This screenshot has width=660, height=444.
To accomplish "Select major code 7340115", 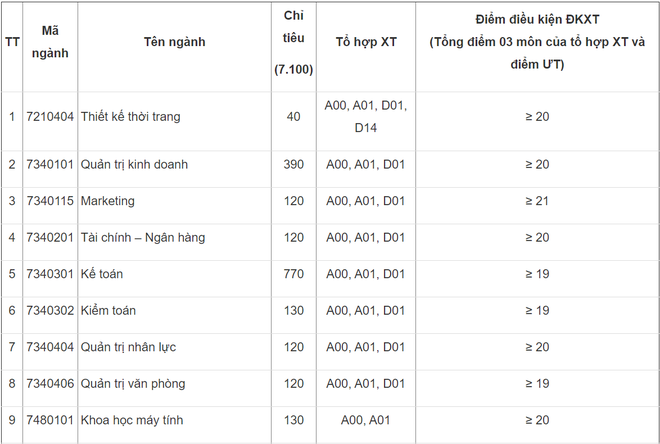I will (x=50, y=201).
